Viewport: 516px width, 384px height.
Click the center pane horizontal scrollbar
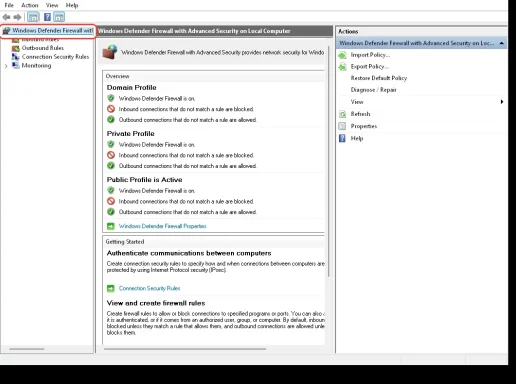click(185, 349)
